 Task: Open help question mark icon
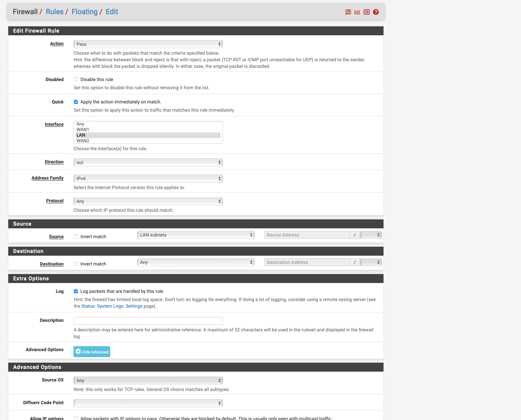[376, 12]
